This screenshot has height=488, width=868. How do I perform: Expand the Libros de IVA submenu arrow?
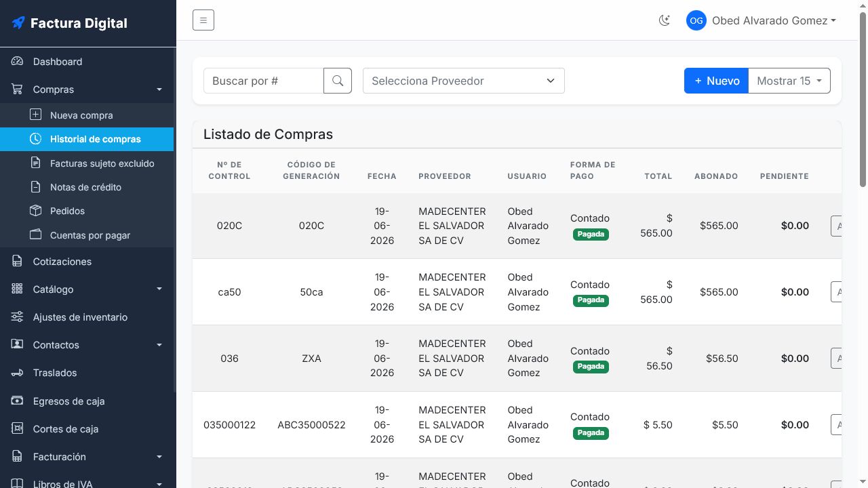159,484
